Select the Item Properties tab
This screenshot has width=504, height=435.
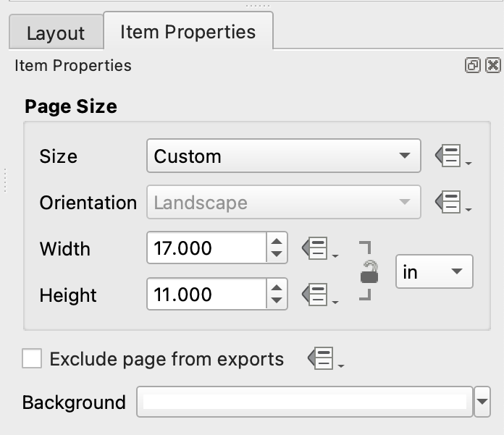(x=188, y=32)
